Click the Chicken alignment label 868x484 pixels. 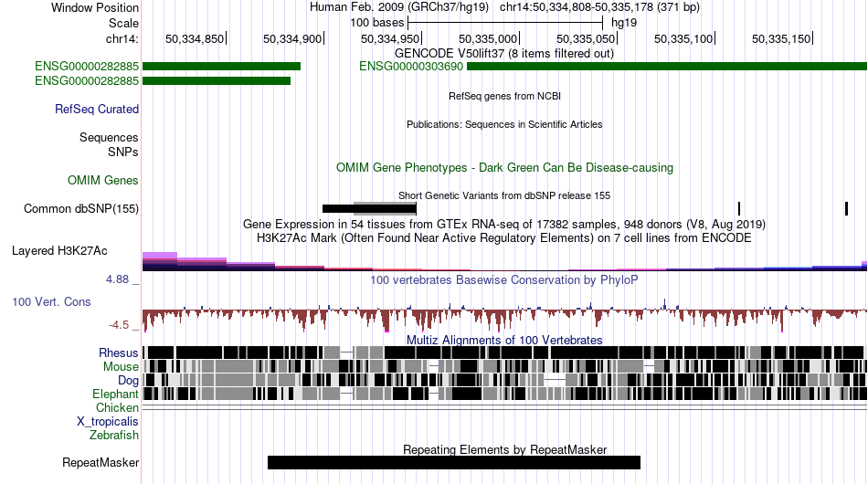pos(117,407)
